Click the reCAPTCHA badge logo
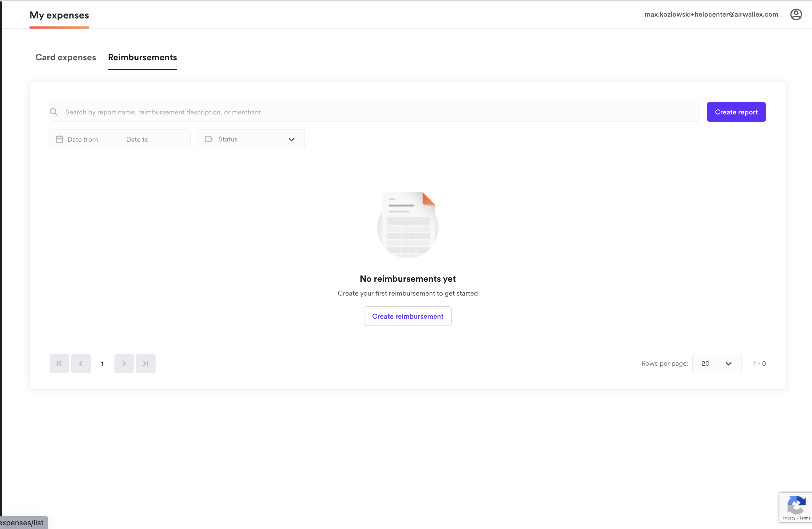812x529 pixels. 796,504
